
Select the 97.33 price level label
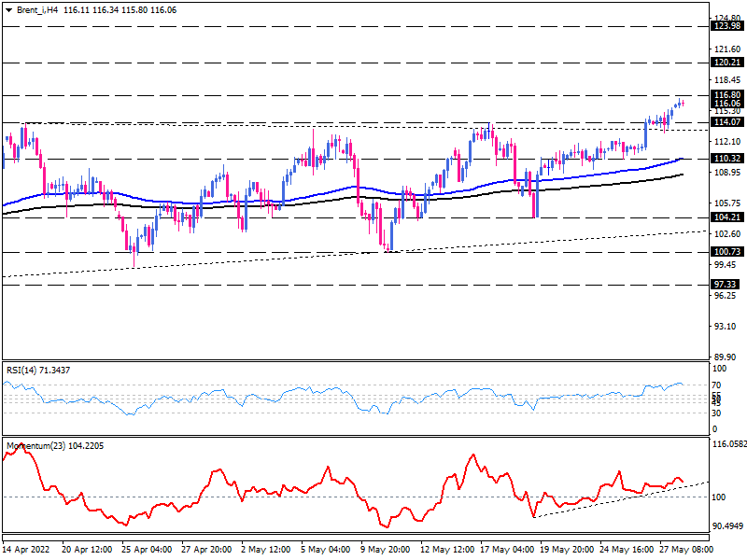[x=726, y=284]
